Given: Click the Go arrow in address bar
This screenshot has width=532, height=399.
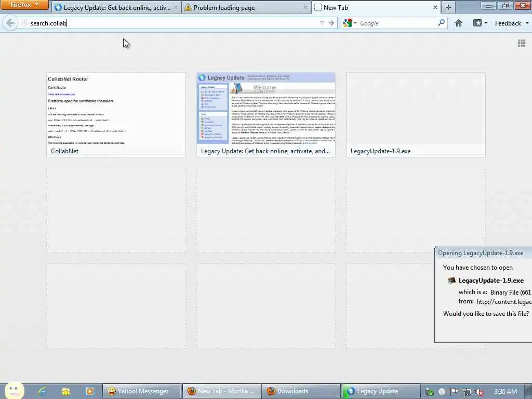Looking at the screenshot, I should [331, 23].
